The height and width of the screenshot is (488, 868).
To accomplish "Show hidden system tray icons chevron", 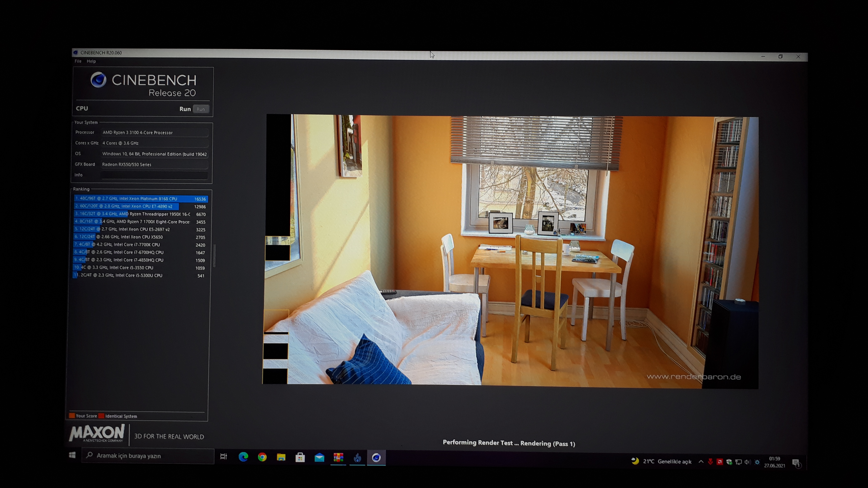I will (x=701, y=462).
